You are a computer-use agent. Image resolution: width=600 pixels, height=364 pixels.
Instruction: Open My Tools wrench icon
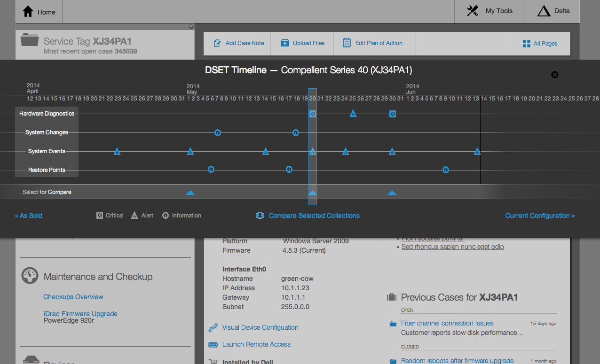tap(473, 11)
